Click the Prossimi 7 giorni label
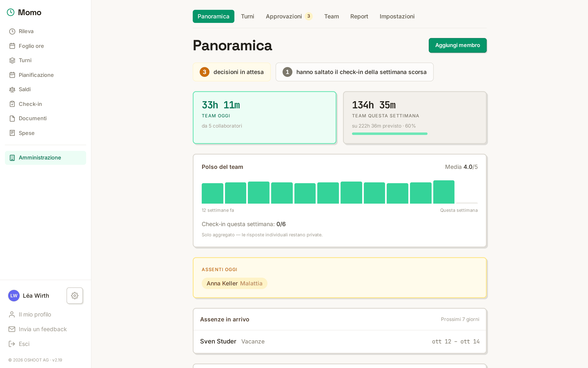This screenshot has width=588, height=368. (460, 319)
